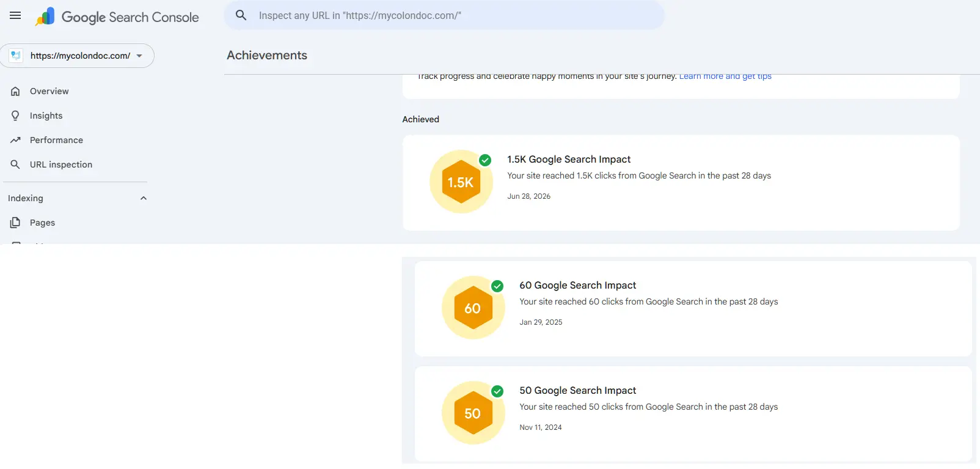Image resolution: width=980 pixels, height=469 pixels.
Task: Click the Jan 29, 2025 date
Action: coord(541,322)
